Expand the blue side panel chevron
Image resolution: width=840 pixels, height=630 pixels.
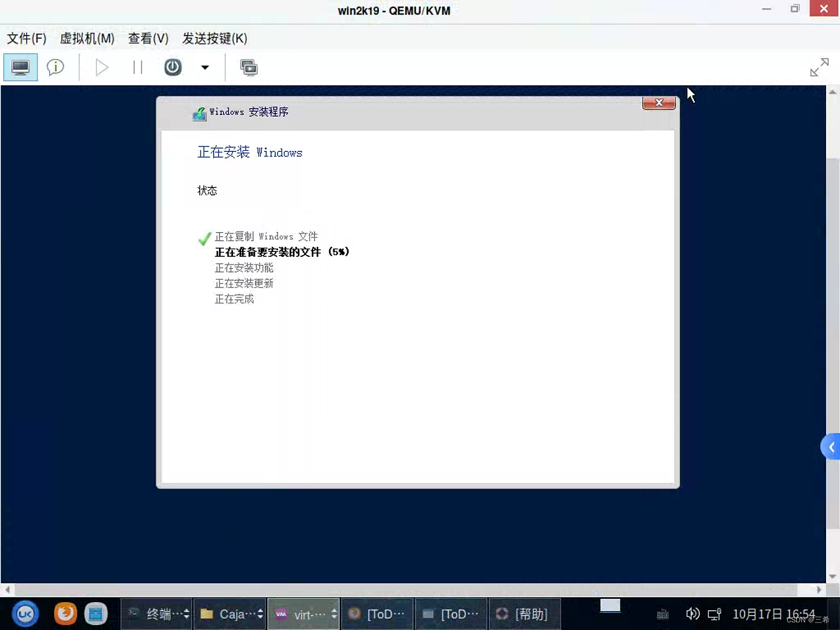click(830, 447)
